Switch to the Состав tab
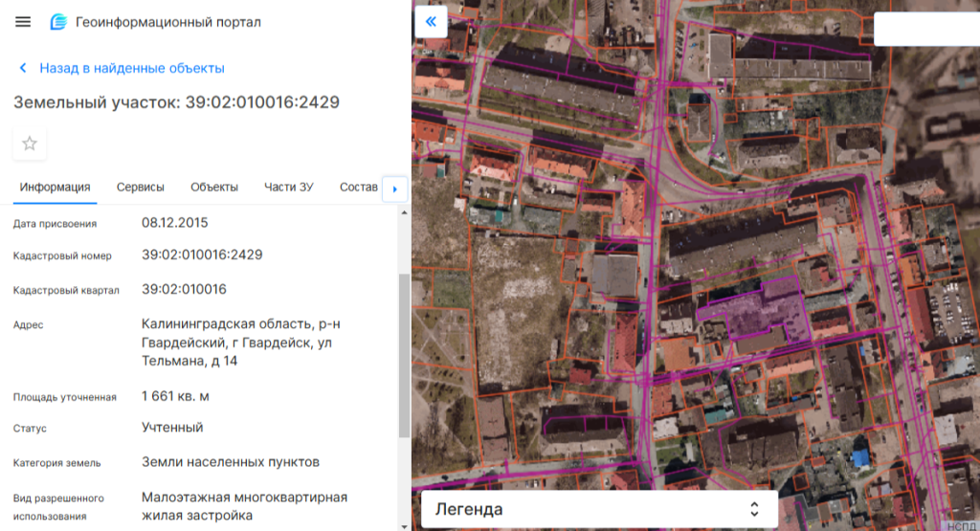 pos(359,188)
